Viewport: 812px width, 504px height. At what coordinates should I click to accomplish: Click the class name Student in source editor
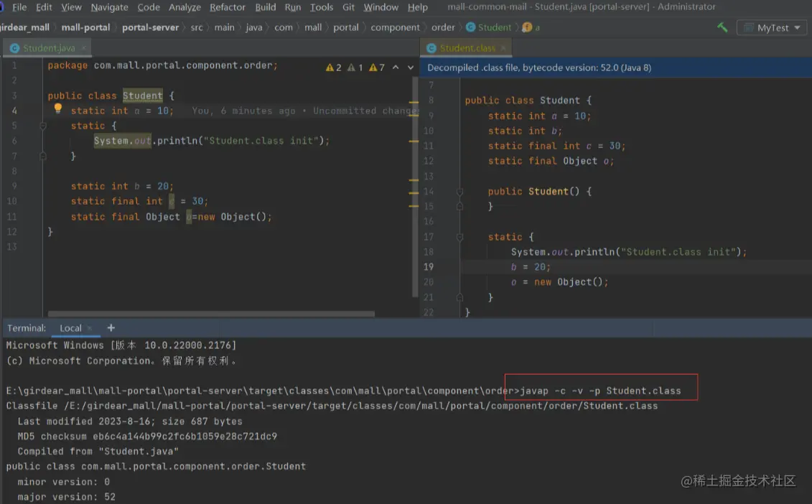pos(142,95)
